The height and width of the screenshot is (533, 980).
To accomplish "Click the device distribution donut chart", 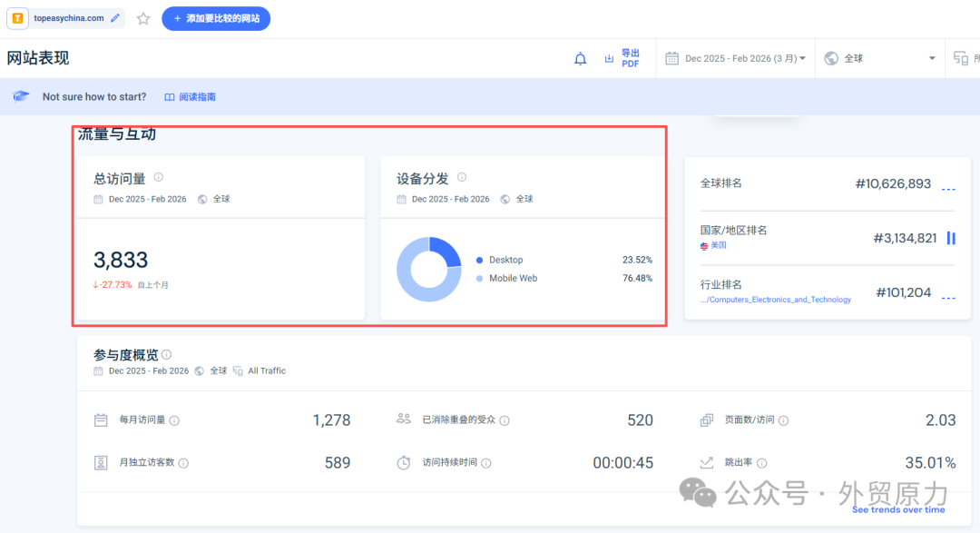I will point(428,269).
